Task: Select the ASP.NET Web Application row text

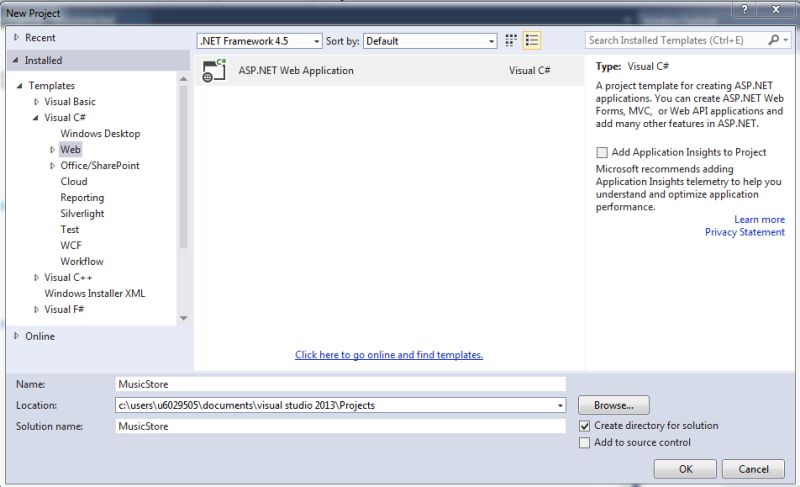Action: coord(296,70)
